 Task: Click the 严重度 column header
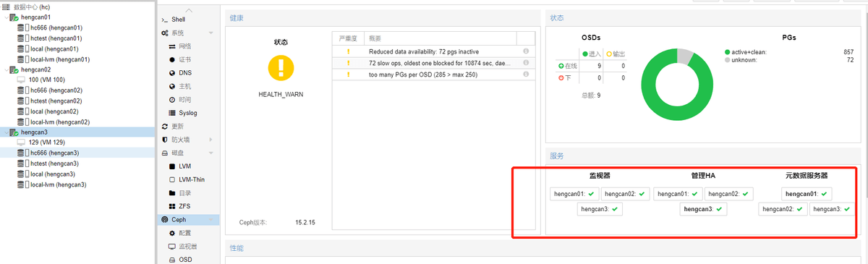tap(348, 38)
